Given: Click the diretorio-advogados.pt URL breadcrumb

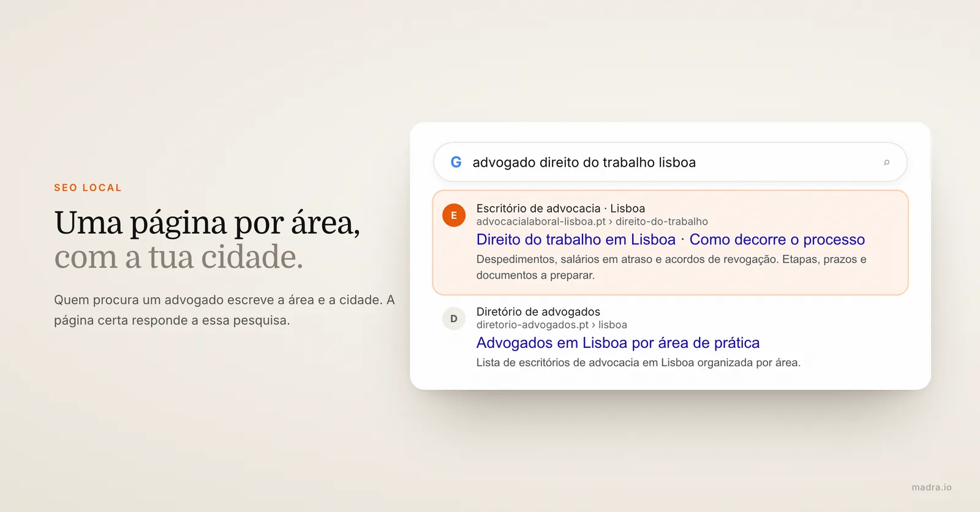Looking at the screenshot, I should coord(552,325).
